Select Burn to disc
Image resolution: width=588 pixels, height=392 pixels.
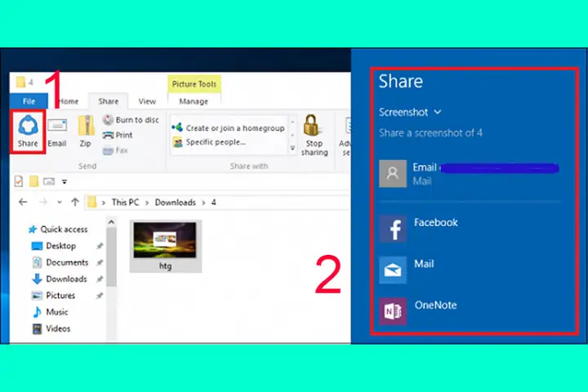131,120
